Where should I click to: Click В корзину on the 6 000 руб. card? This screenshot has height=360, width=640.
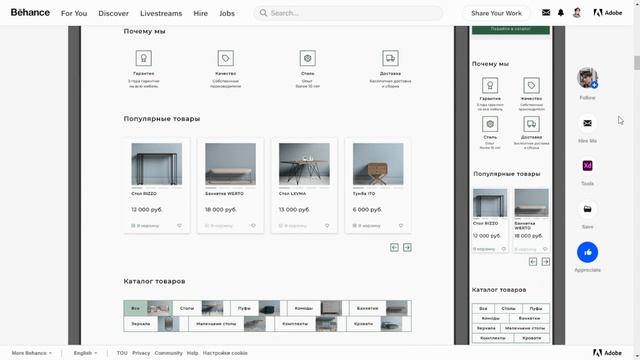tap(367, 225)
